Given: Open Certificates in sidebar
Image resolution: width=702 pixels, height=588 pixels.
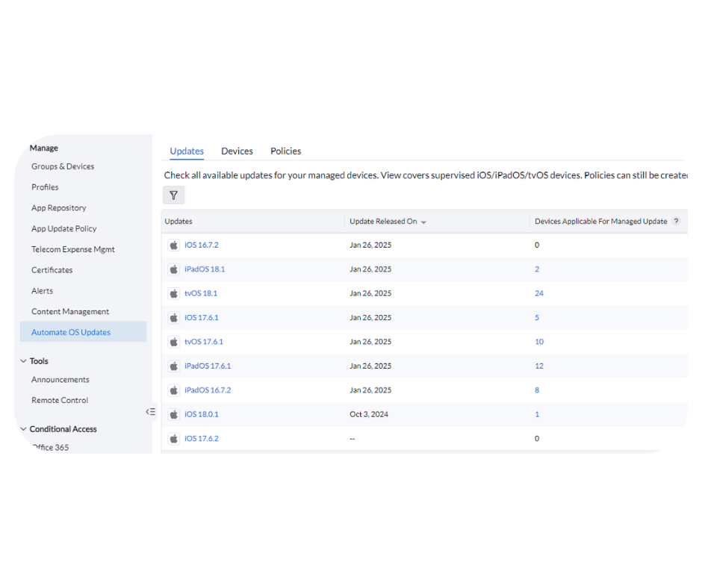Looking at the screenshot, I should coord(52,270).
